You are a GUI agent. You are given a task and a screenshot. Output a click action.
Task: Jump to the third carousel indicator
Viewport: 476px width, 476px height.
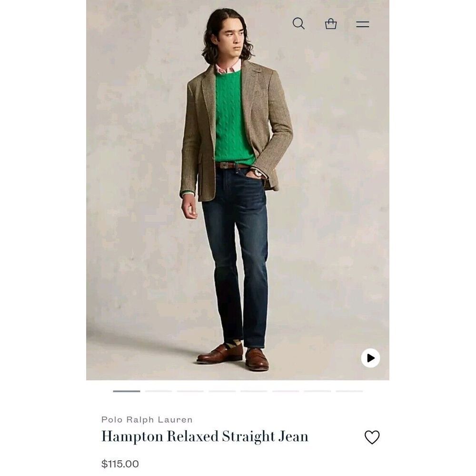(x=190, y=391)
